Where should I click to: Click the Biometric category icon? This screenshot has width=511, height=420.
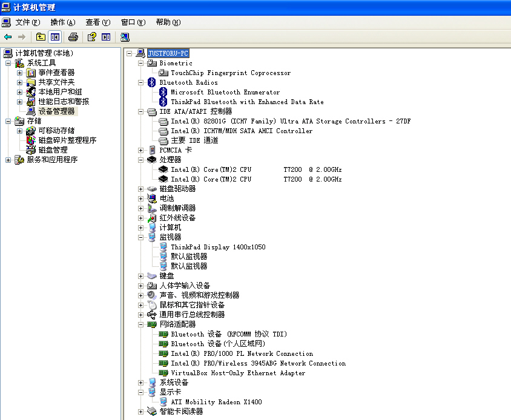[x=152, y=63]
